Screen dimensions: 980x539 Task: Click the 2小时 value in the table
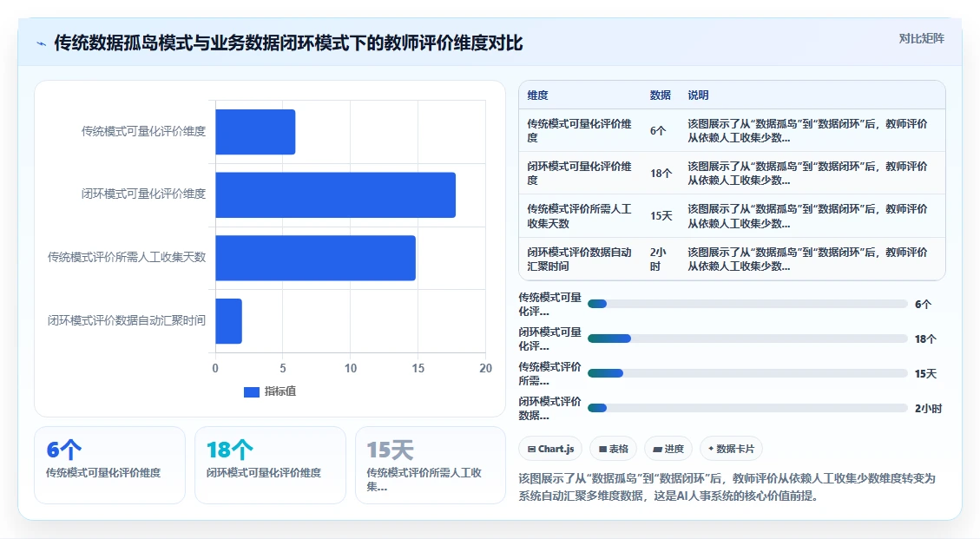tap(657, 259)
